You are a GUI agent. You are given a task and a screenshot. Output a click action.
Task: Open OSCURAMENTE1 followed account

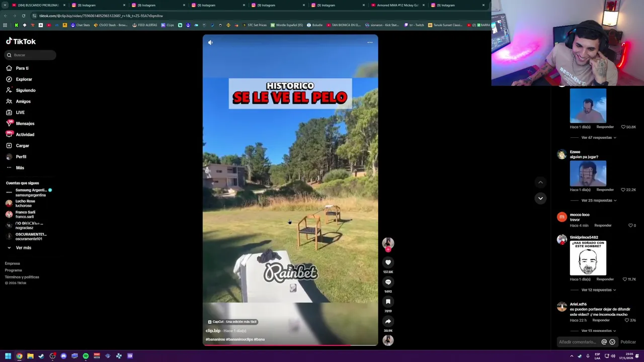click(26, 236)
